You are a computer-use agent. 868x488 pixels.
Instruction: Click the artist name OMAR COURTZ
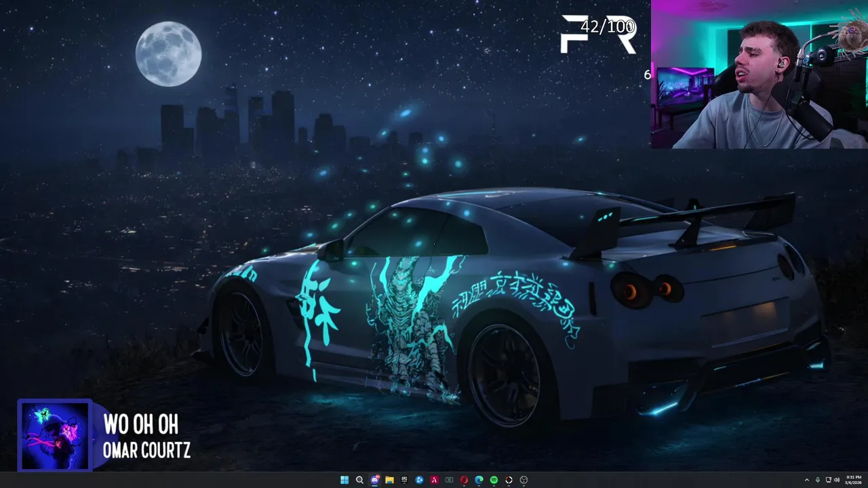(x=146, y=450)
